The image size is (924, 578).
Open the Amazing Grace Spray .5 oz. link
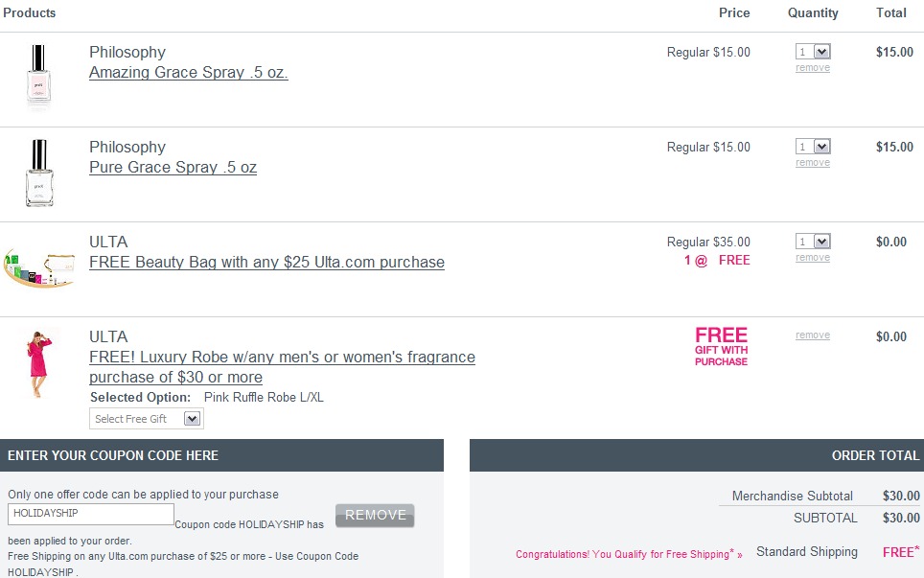point(189,73)
